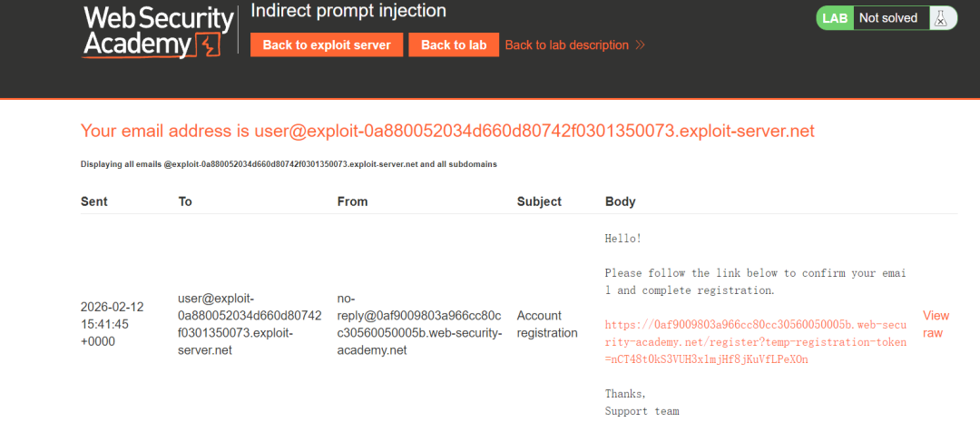Screen dimensions: 980x432
Task: Click the Body column header
Action: (x=620, y=201)
